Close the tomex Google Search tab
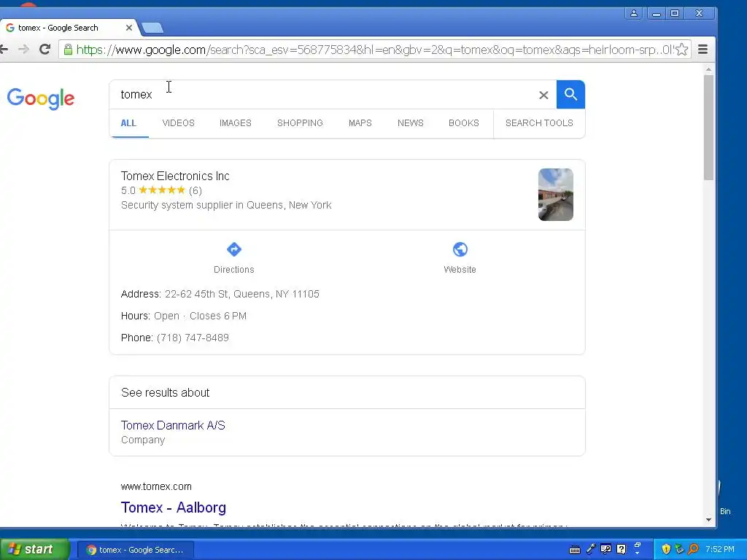Screen dimensions: 747x560 128,28
